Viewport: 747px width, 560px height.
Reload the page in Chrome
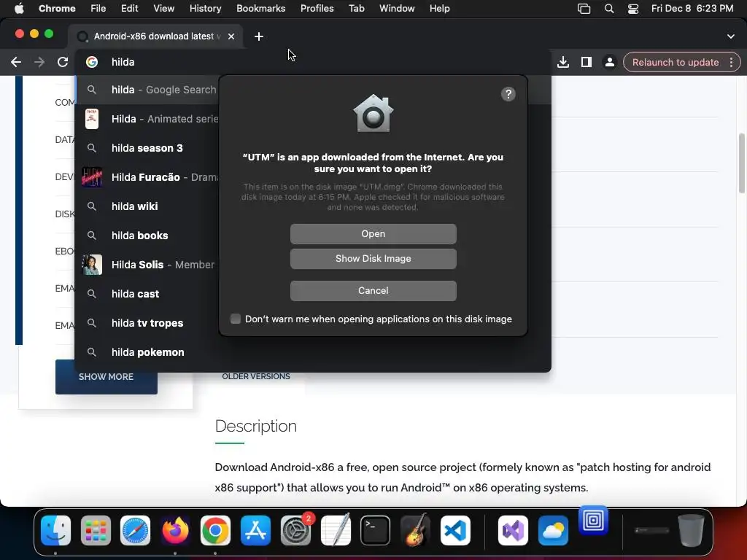click(x=63, y=62)
